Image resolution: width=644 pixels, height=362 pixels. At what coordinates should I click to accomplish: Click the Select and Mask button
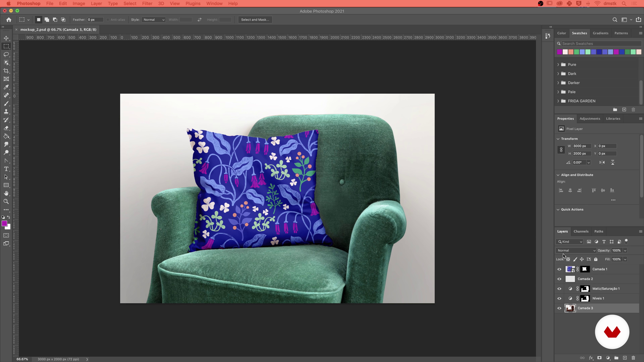coord(255,20)
